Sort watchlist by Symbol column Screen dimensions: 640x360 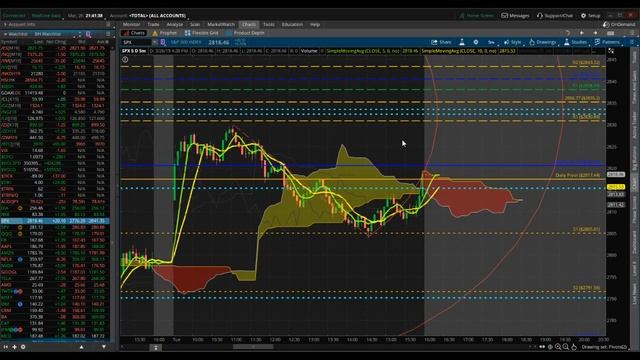9,42
